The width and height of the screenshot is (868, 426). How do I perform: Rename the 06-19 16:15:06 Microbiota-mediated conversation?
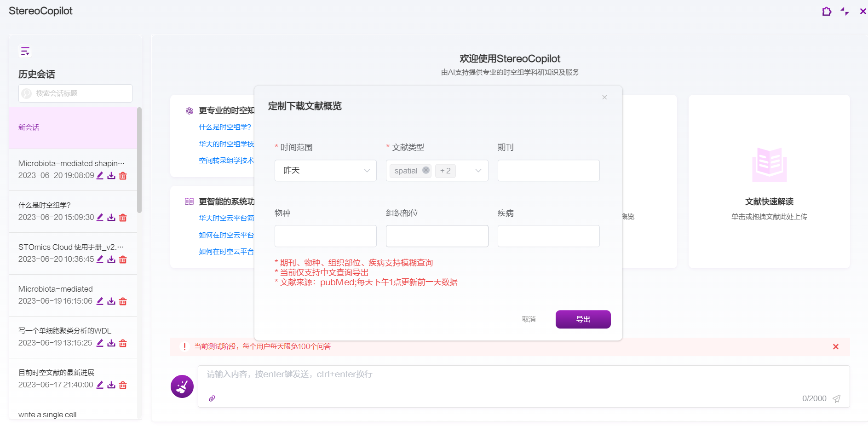pos(100,301)
